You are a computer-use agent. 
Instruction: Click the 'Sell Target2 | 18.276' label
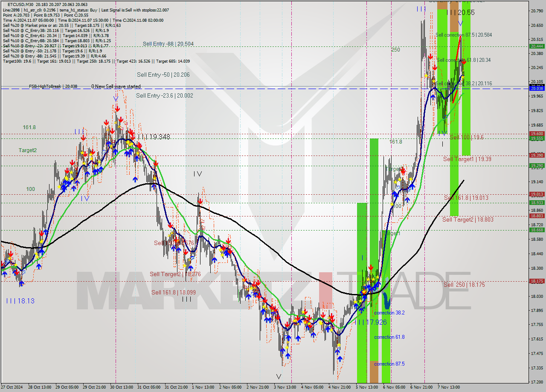click(175, 274)
